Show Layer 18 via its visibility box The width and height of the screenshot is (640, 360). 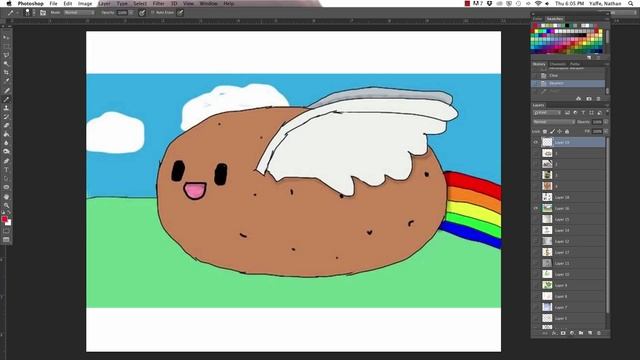[536, 197]
